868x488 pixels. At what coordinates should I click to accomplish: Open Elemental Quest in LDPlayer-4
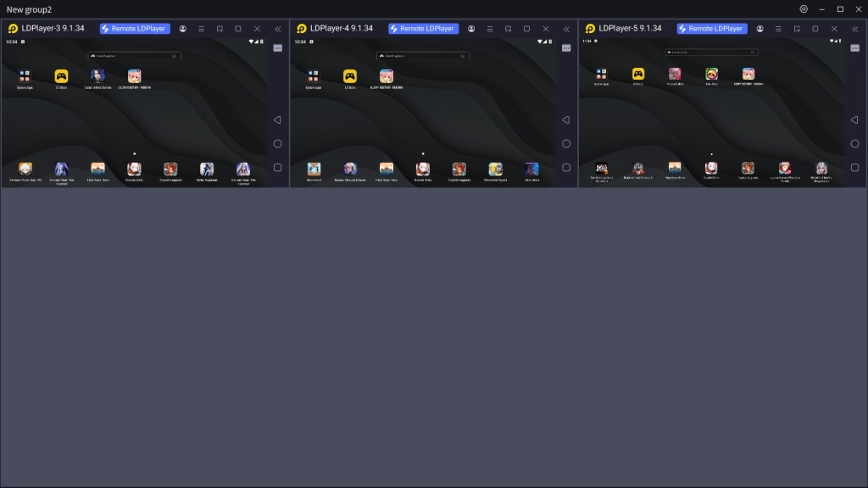pos(496,169)
